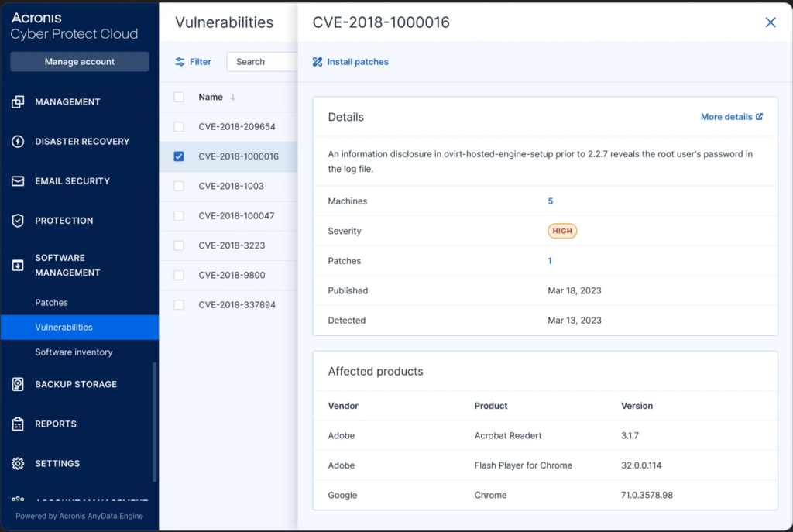Click the Filter icon above the vulnerability list
The image size is (793, 532).
(178, 61)
